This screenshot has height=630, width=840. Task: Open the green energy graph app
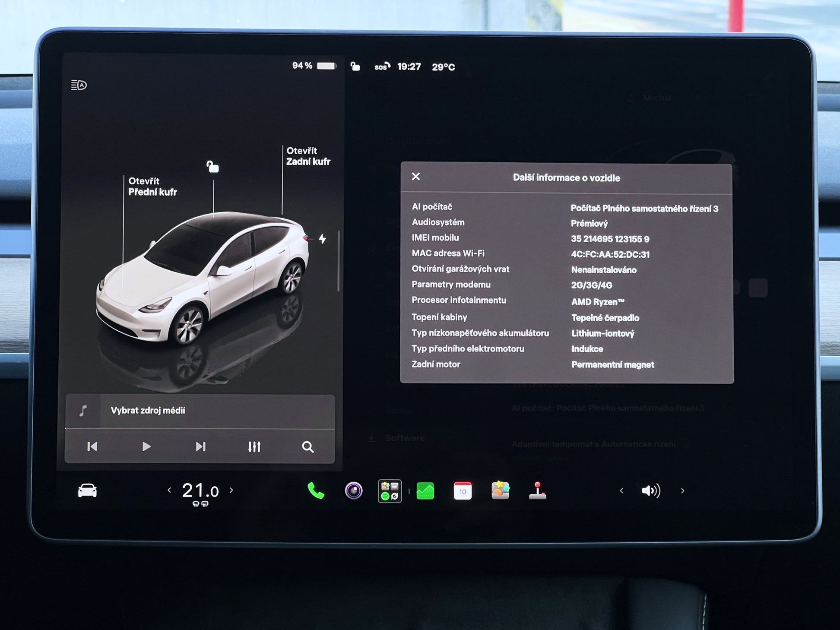[425, 491]
